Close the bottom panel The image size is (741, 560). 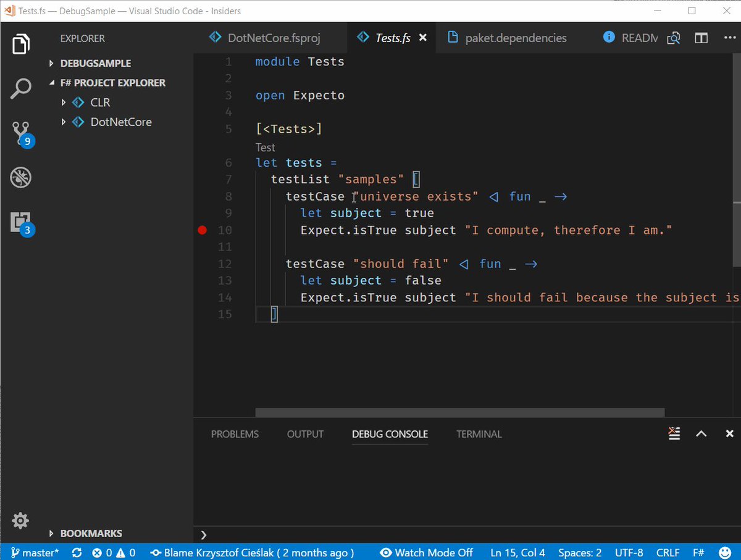[x=729, y=433]
